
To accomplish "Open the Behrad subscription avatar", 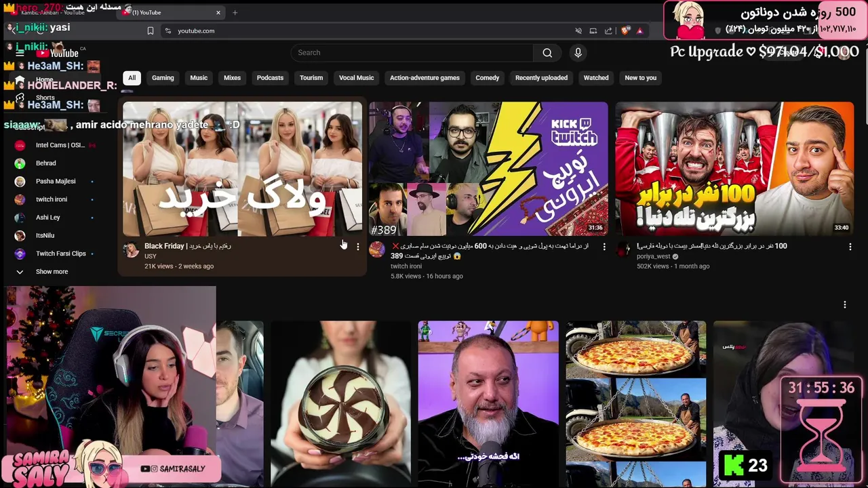I will (20, 163).
